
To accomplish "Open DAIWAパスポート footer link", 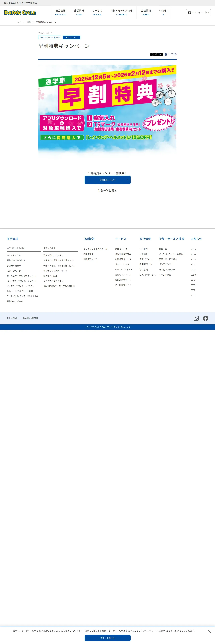I will tap(124, 270).
